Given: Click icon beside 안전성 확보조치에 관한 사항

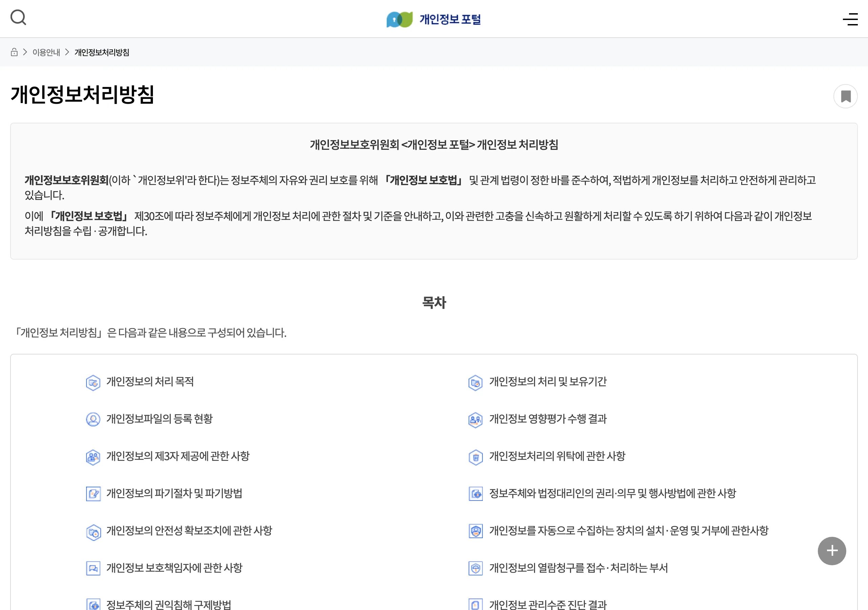Looking at the screenshot, I should [93, 532].
